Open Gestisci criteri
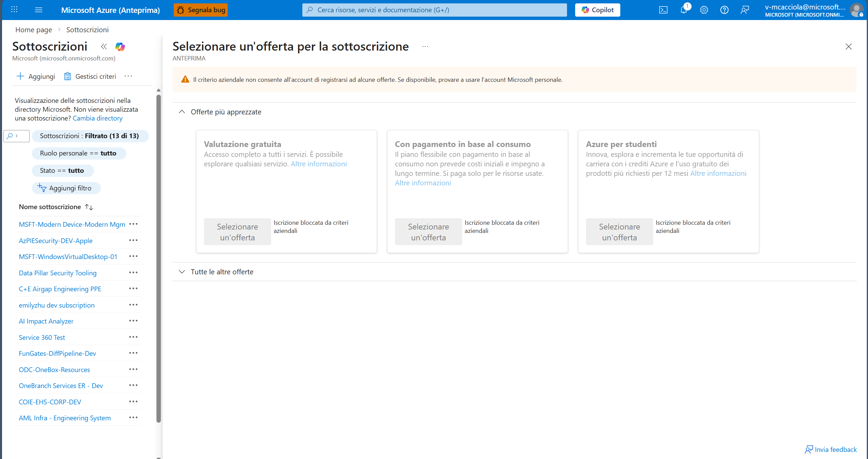 click(90, 76)
